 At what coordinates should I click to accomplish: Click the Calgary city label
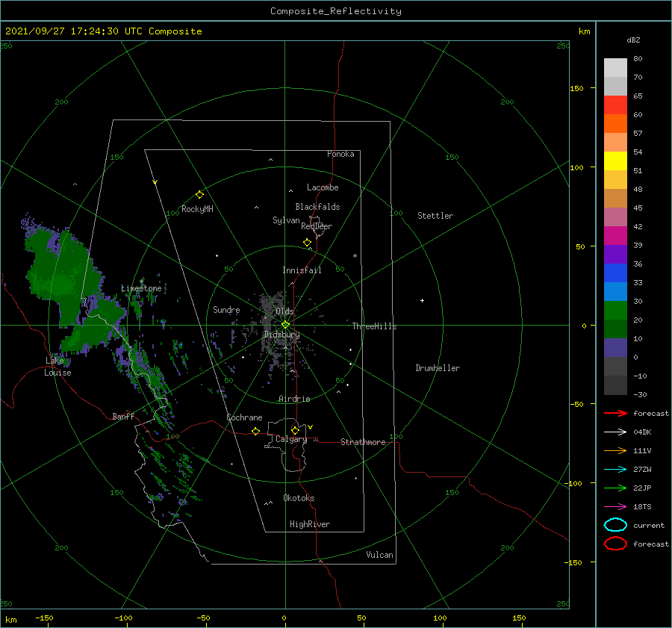pos(291,439)
